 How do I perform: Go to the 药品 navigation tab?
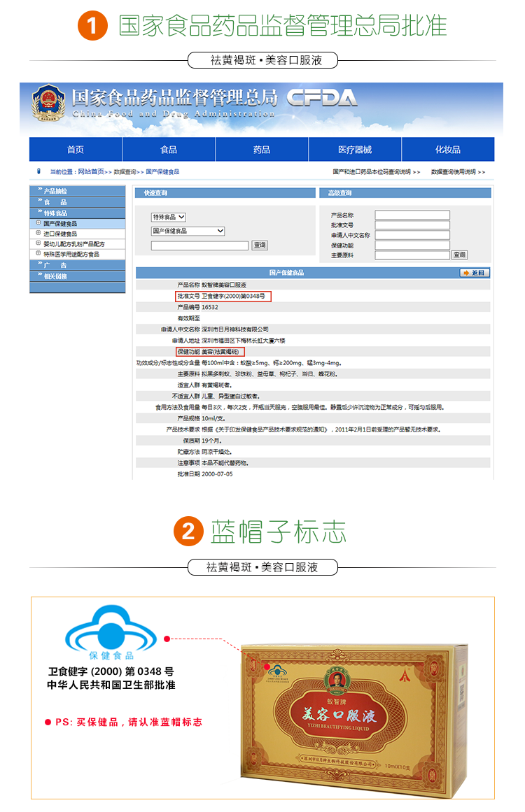pyautogui.click(x=262, y=150)
